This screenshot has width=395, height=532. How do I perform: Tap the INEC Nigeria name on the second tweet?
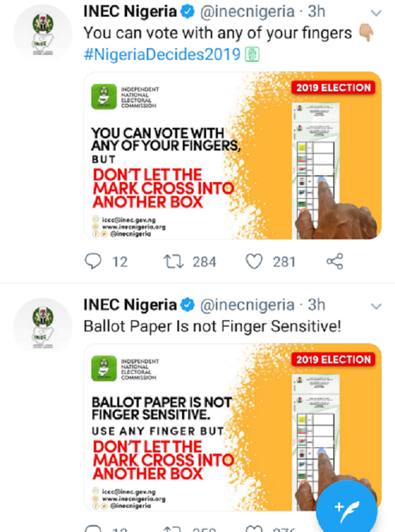click(130, 305)
